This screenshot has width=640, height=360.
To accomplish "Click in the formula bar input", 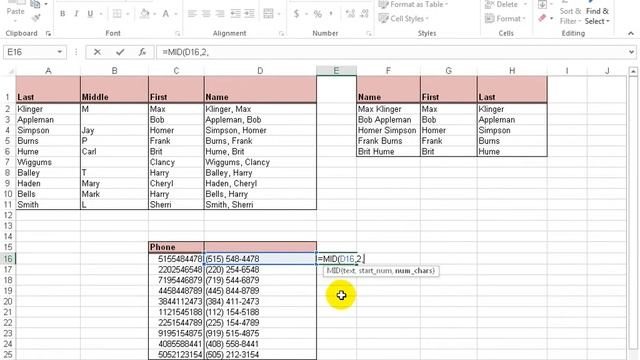I will pyautogui.click(x=391, y=52).
